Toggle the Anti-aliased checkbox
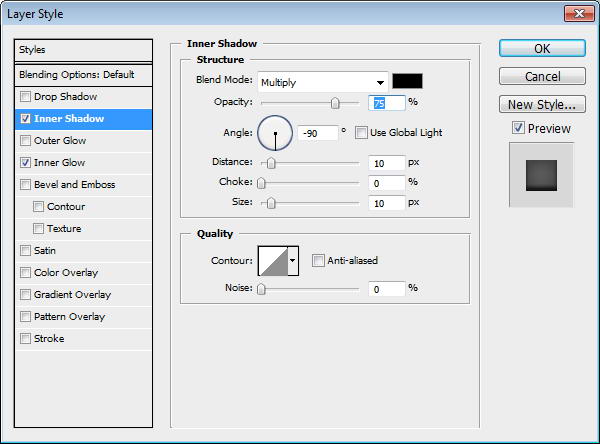The width and height of the screenshot is (600, 444). (x=318, y=261)
